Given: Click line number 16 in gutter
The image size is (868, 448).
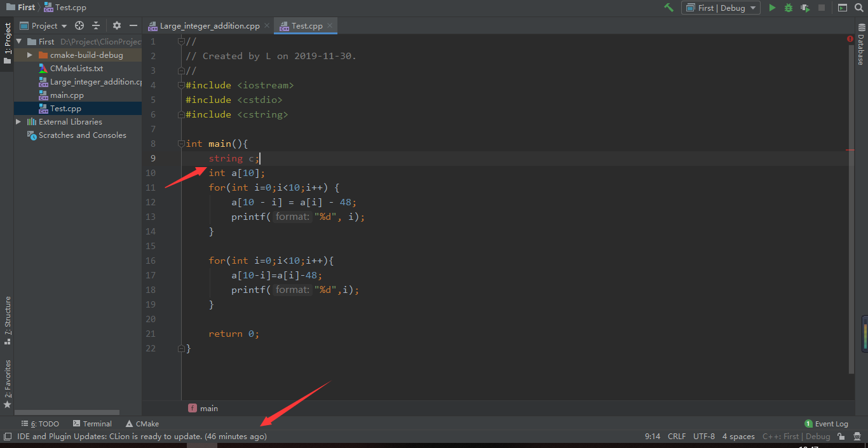Looking at the screenshot, I should [x=150, y=261].
